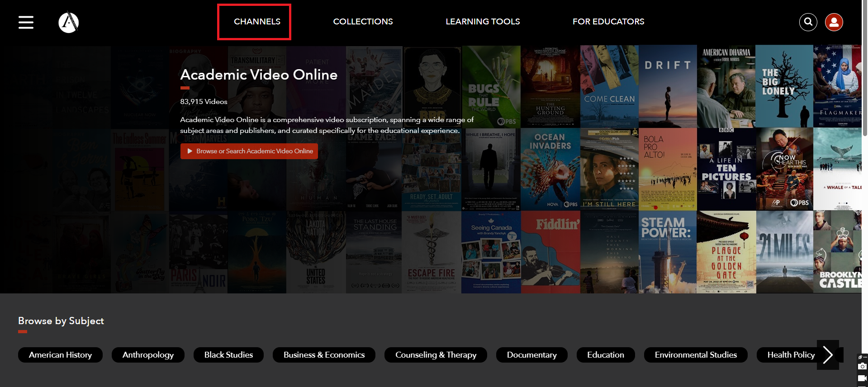Open the Collections menu
Image resolution: width=868 pixels, height=387 pixels.
[363, 22]
